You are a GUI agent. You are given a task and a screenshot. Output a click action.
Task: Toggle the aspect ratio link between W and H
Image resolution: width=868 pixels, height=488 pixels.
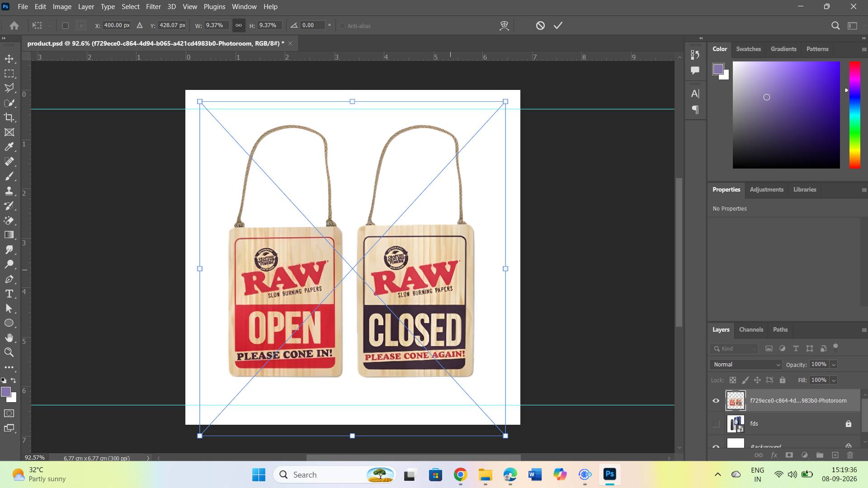click(238, 25)
